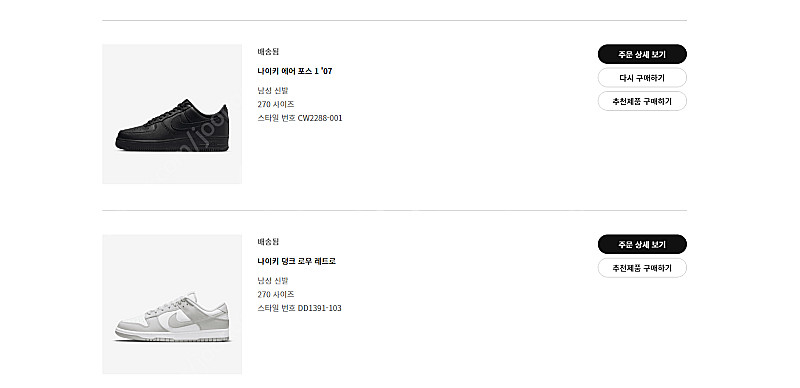
Task: Click 270 사이즈 text for Dunk Low Retro
Action: coord(276,295)
